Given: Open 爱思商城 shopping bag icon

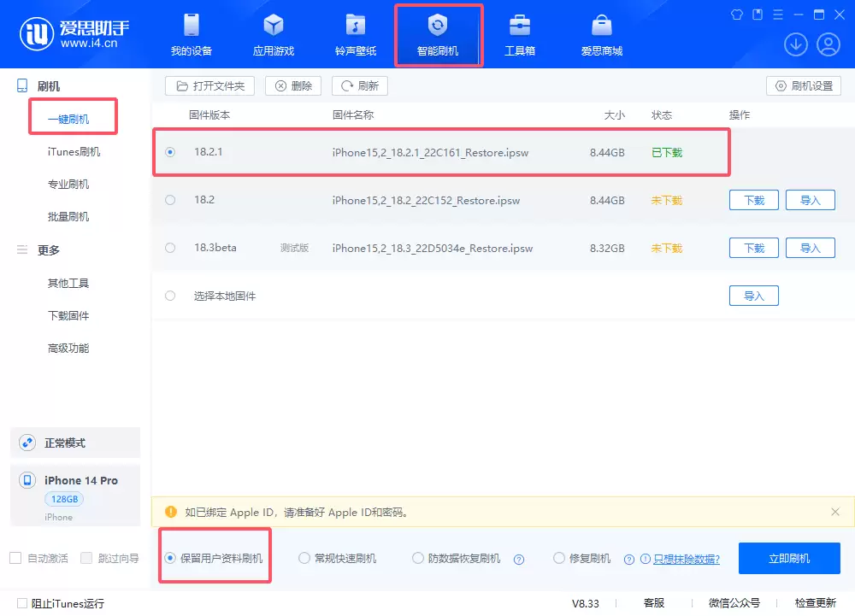Looking at the screenshot, I should pos(601,26).
